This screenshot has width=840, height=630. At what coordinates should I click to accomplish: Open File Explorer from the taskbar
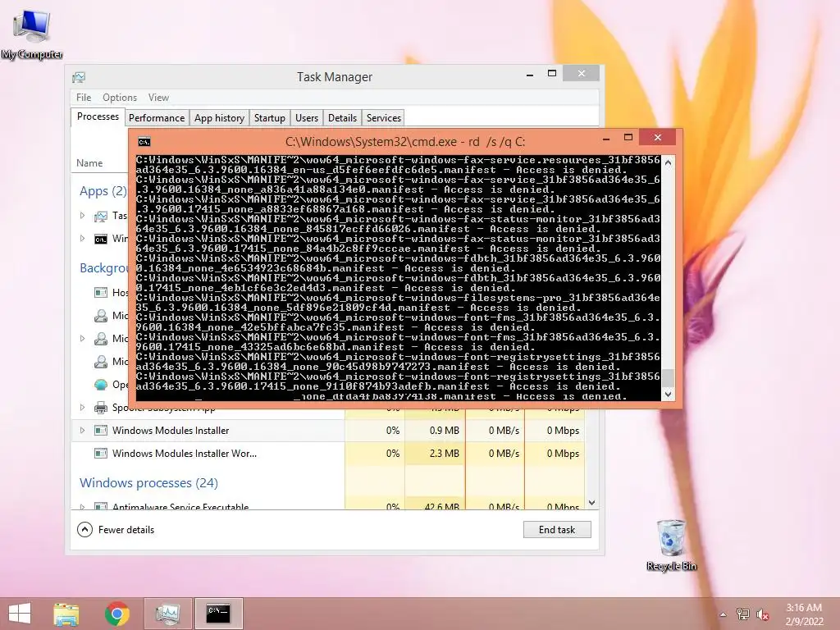pos(66,614)
